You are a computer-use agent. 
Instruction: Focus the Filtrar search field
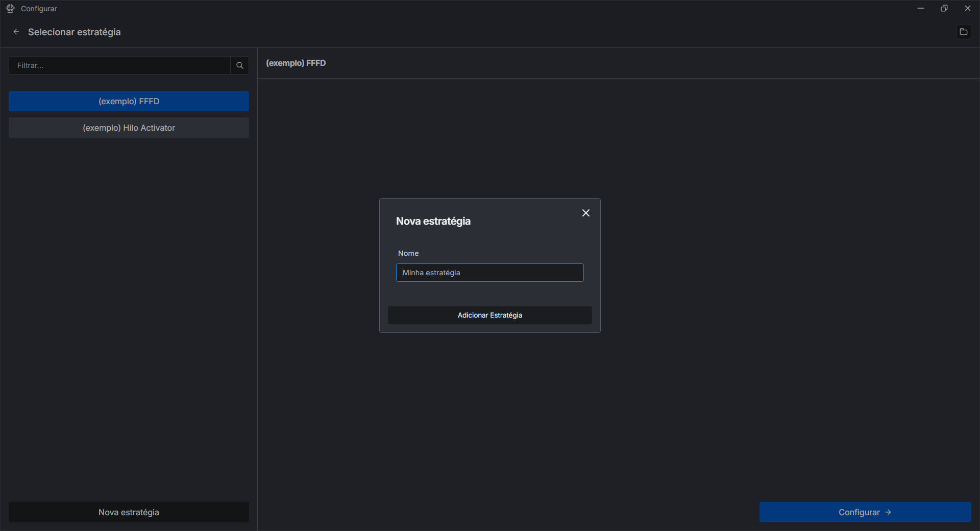[120, 65]
